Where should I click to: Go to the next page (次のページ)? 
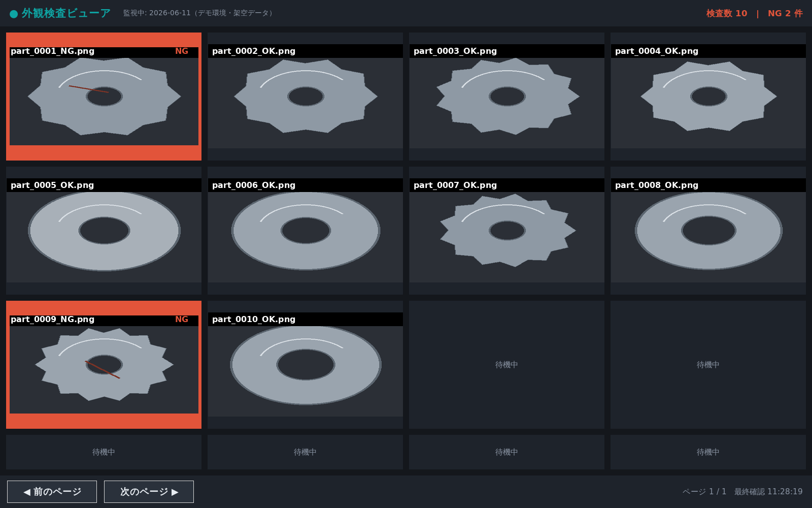[149, 492]
